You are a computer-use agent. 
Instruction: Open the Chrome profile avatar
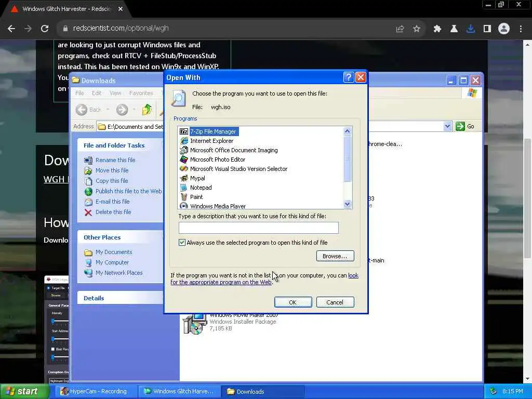504,29
